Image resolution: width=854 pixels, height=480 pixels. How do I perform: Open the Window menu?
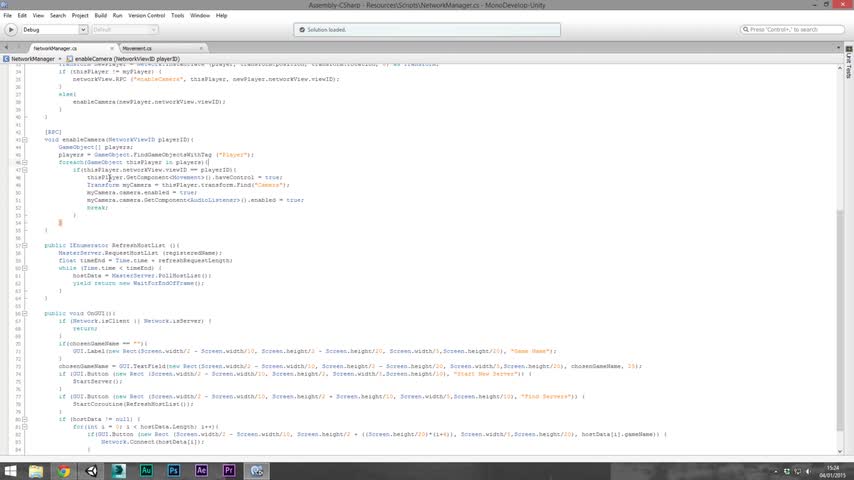pyautogui.click(x=200, y=15)
